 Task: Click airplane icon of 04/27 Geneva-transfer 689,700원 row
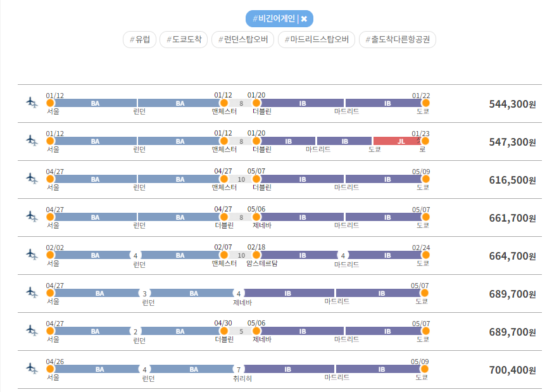(32, 293)
